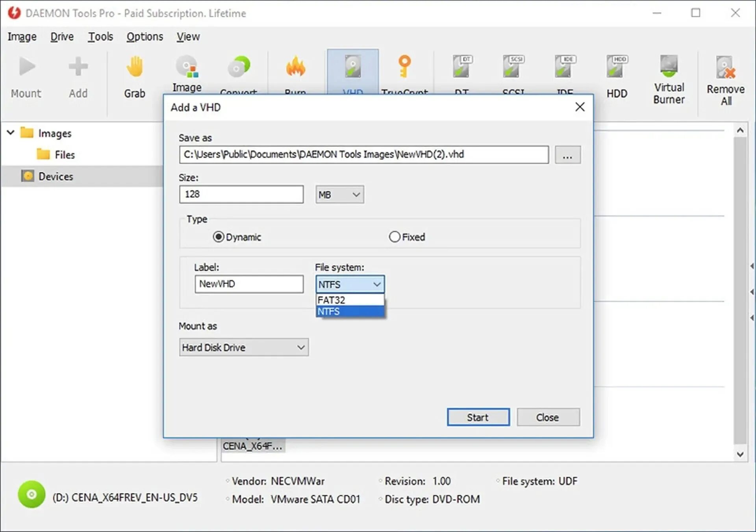Click the scrollbar up arrow
The image size is (756, 532).
point(740,130)
